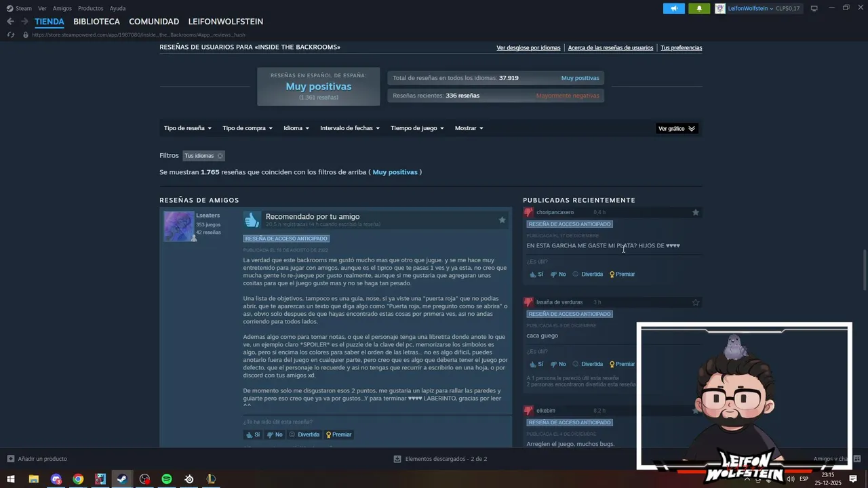
Task: Click the LeifonWolfstein avatar in the header
Action: coord(720,8)
